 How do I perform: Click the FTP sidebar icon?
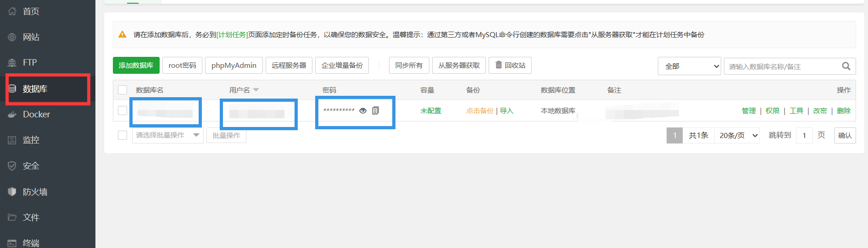click(x=12, y=62)
